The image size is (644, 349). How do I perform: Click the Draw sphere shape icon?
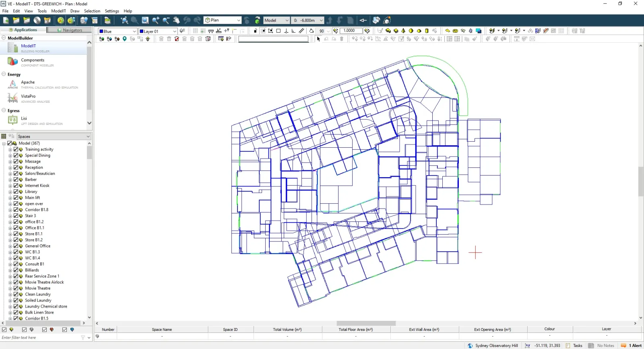(x=411, y=31)
